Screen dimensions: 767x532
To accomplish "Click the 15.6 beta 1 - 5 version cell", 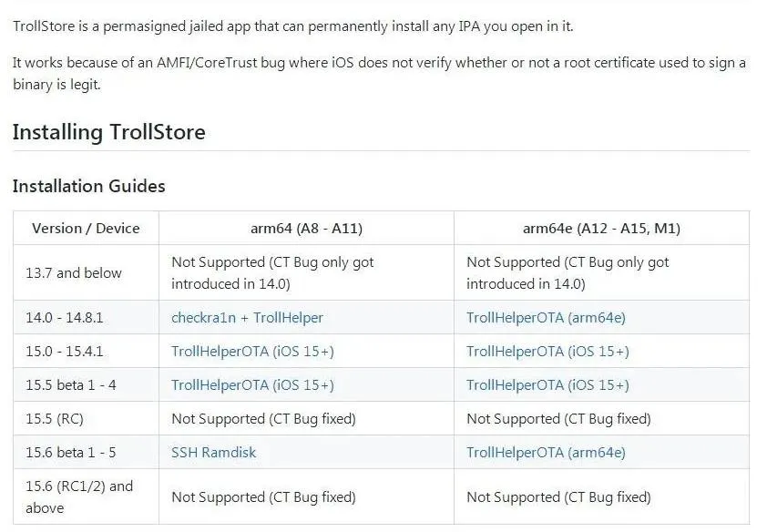I will coord(87,453).
